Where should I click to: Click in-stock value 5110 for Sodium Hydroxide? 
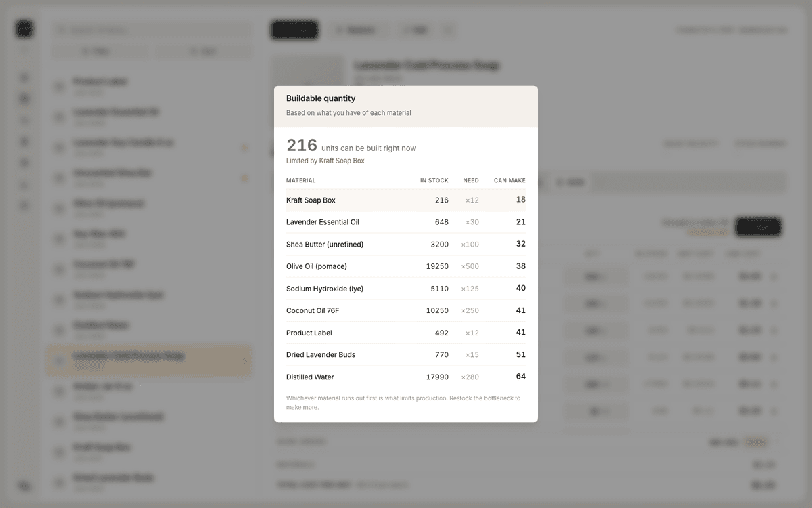click(x=440, y=289)
